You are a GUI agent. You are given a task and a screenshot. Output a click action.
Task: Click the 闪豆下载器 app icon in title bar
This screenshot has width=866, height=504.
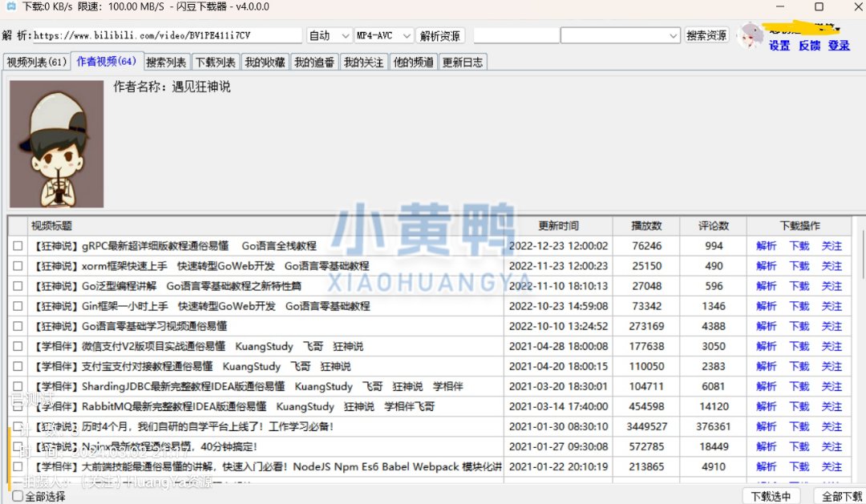point(10,6)
